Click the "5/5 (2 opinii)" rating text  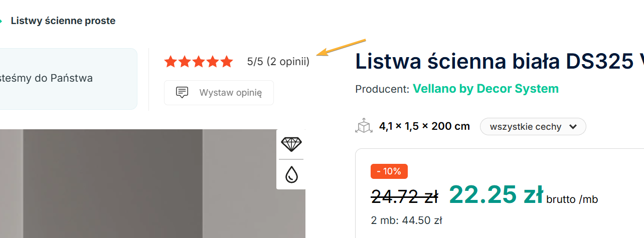tap(278, 62)
